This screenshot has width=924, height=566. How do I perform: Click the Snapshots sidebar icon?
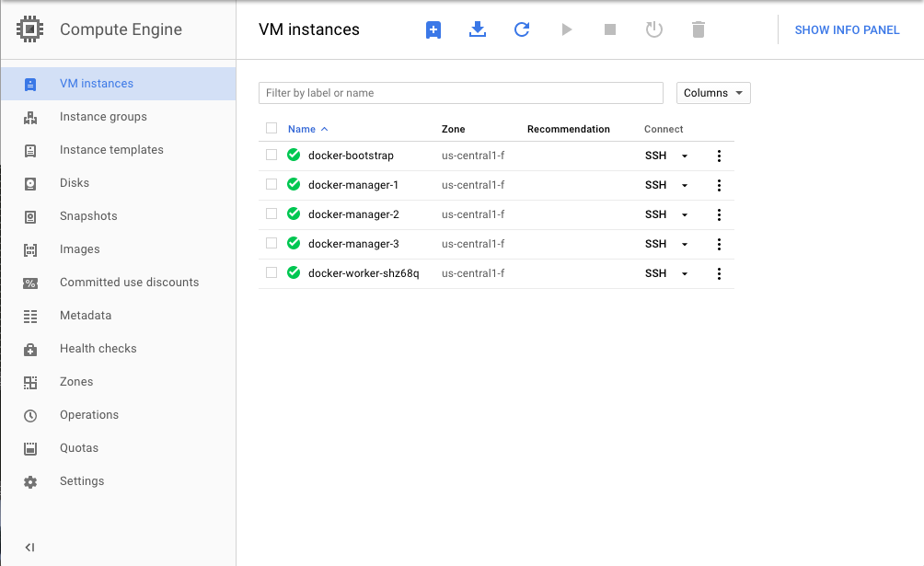(x=30, y=216)
